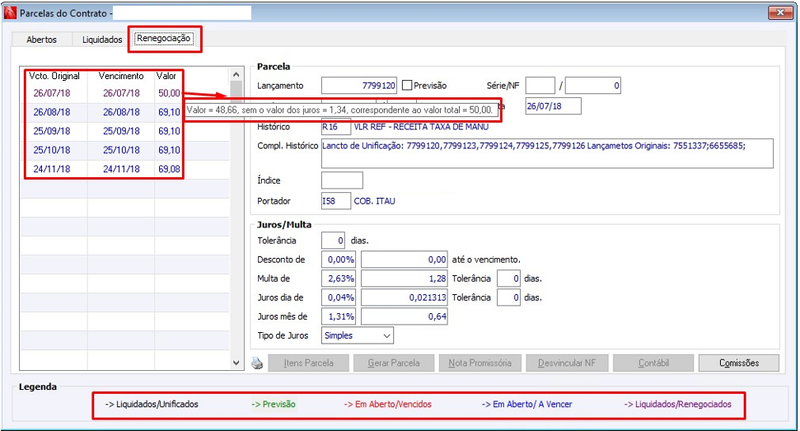The height and width of the screenshot is (431, 800).
Task: Click the Juros dia de percentage 0,04%
Action: (338, 297)
